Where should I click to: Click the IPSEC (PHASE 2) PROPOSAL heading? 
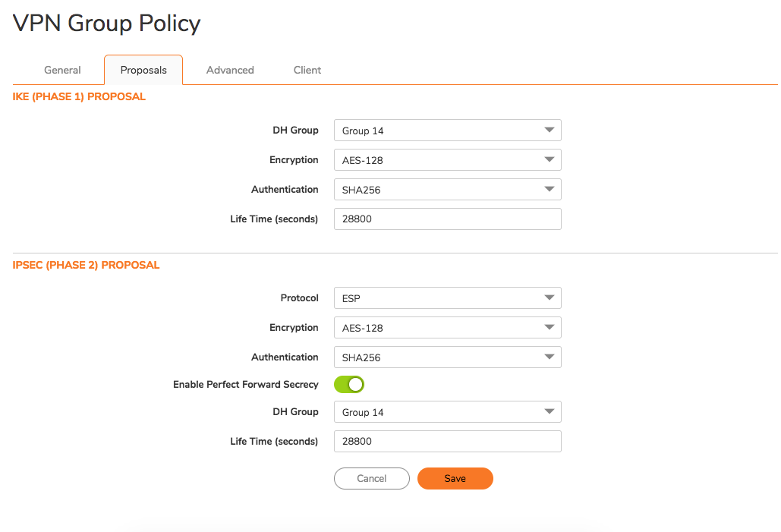[x=85, y=265]
